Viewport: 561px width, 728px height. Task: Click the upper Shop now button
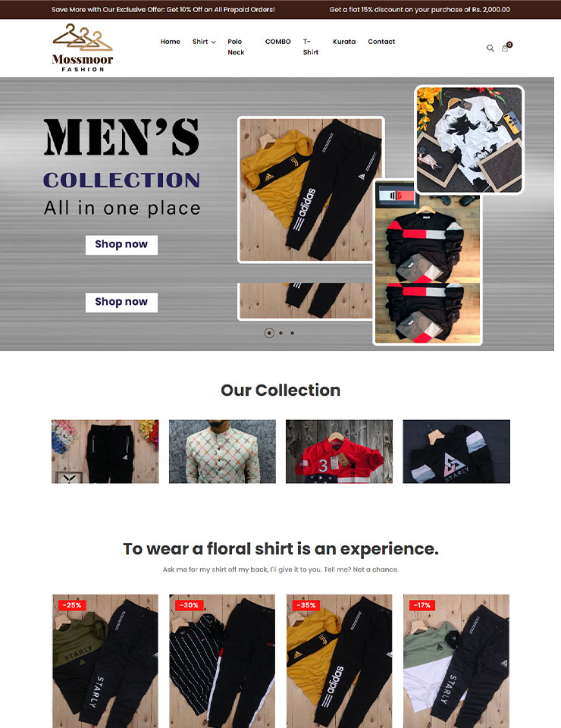point(121,245)
